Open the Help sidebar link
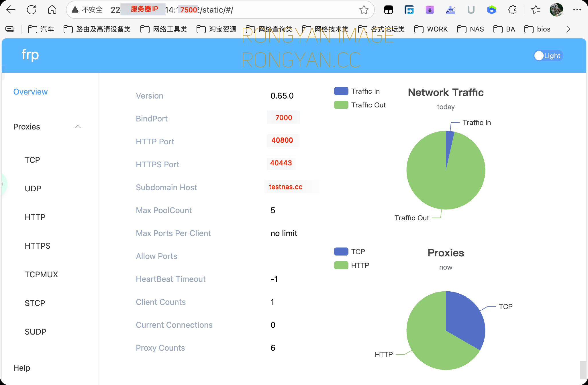The image size is (588, 385). (x=21, y=368)
